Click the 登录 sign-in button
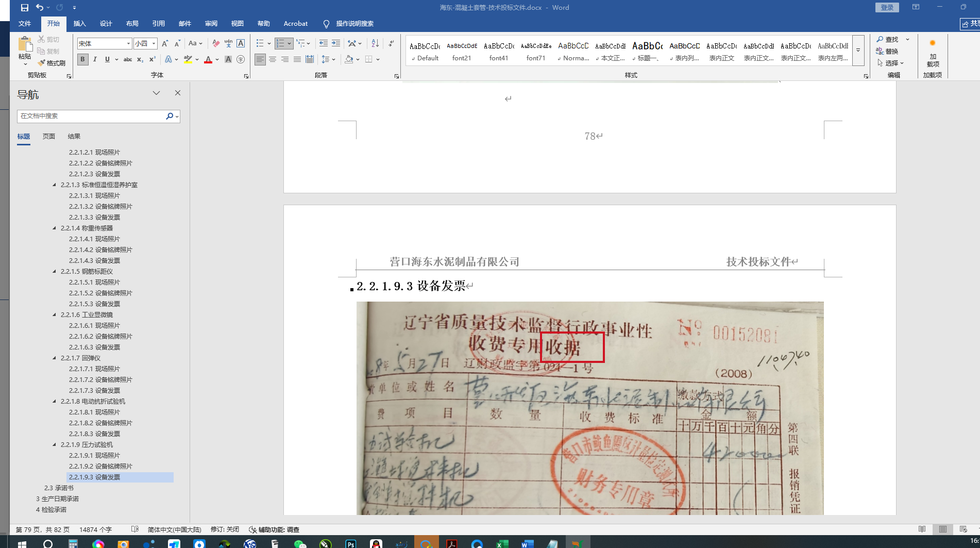 [887, 7]
